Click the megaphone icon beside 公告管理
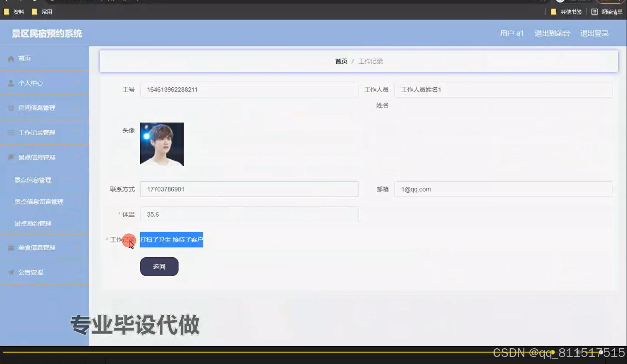The height and width of the screenshot is (364, 627). point(10,272)
